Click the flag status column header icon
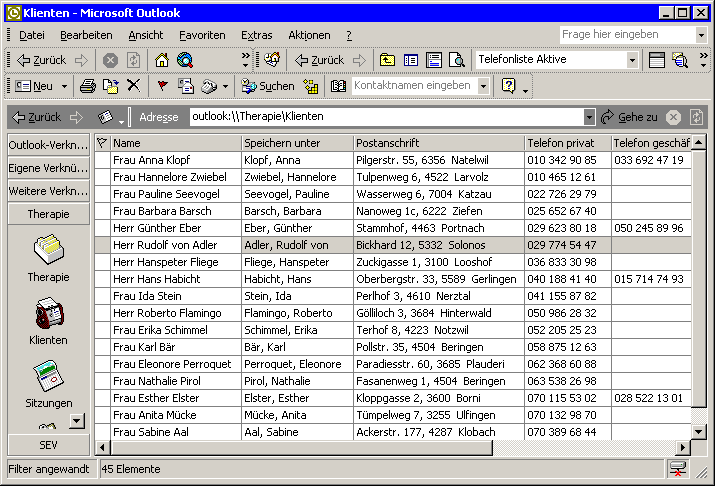The height and width of the screenshot is (486, 715). (102, 143)
